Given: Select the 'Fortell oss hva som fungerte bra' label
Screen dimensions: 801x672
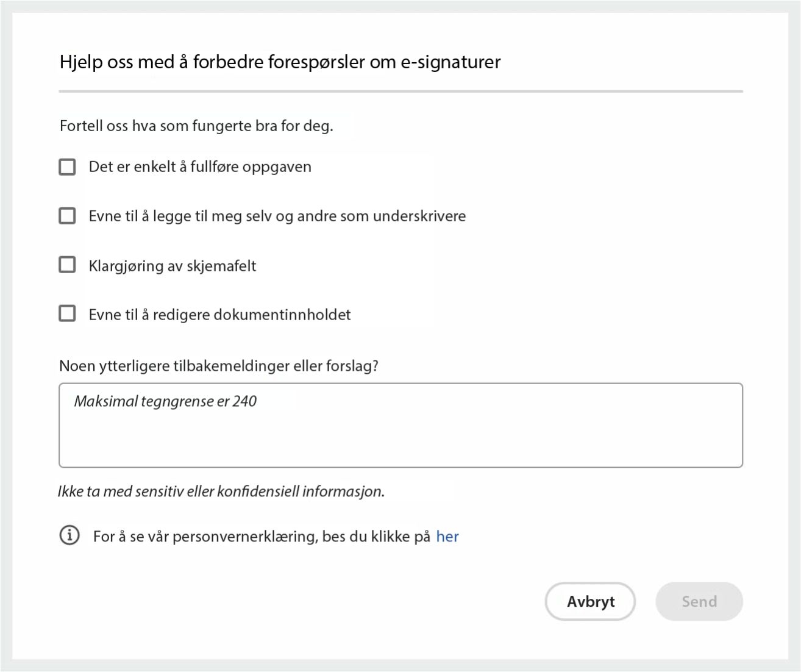Looking at the screenshot, I should 196,126.
